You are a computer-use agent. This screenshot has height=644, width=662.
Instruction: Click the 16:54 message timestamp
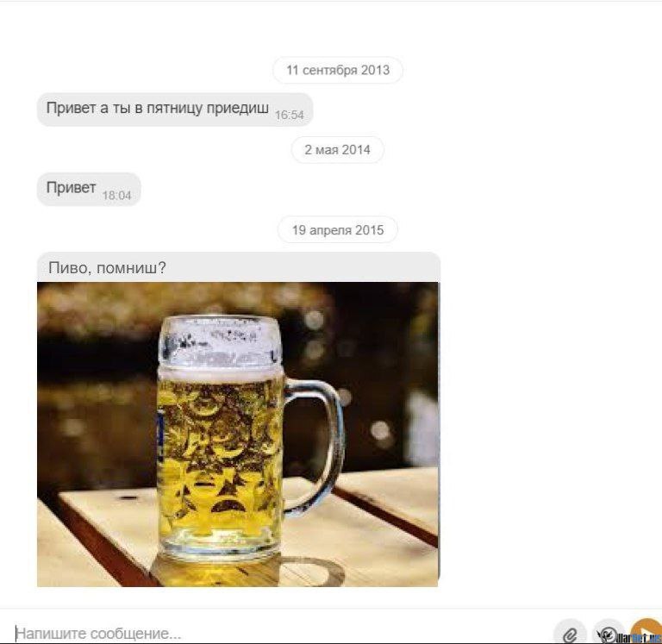pos(290,115)
